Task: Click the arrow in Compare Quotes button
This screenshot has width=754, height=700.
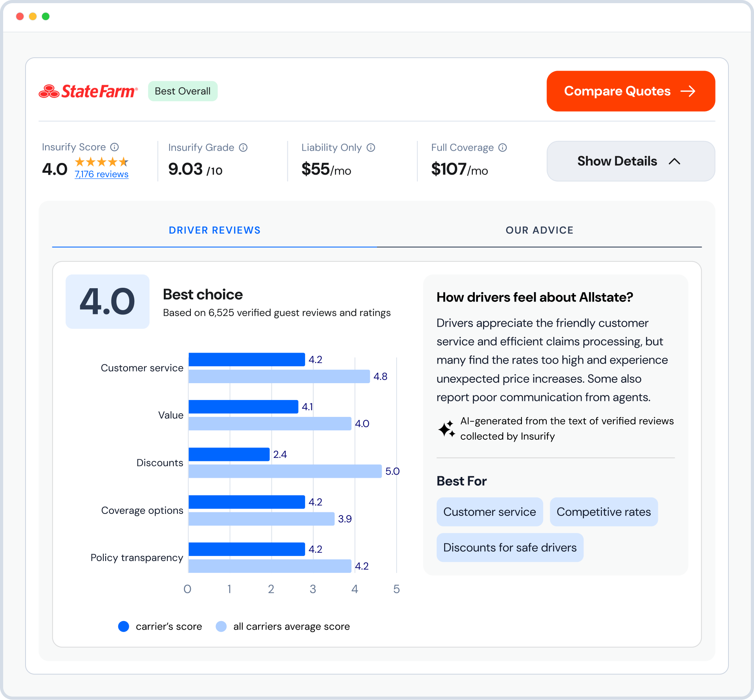Action: click(x=688, y=91)
